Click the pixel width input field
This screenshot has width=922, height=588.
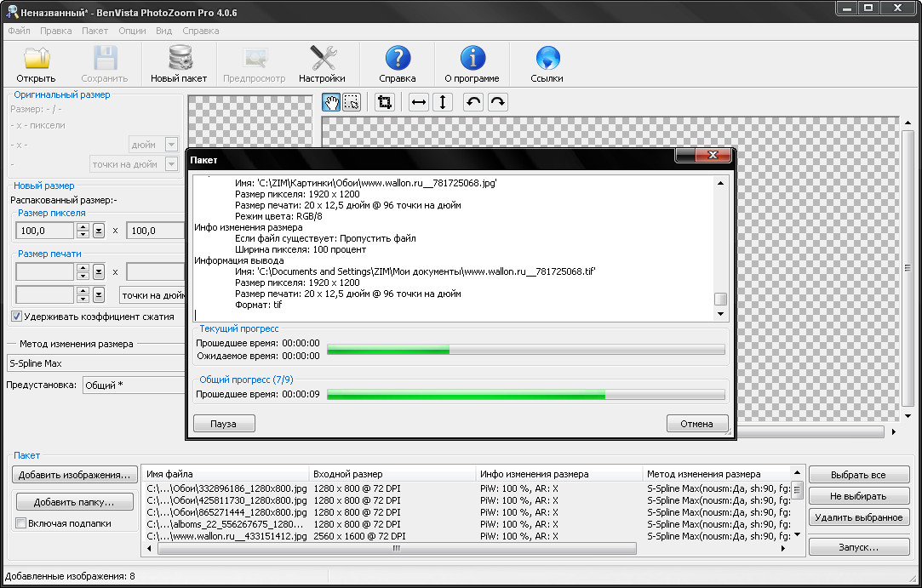click(x=44, y=231)
